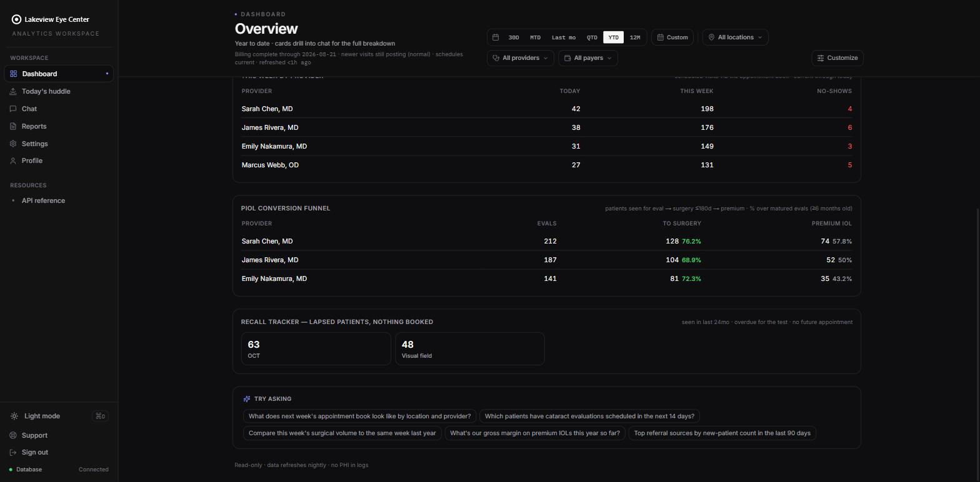Select the 12M date range
The height and width of the screenshot is (482, 980).
click(635, 37)
